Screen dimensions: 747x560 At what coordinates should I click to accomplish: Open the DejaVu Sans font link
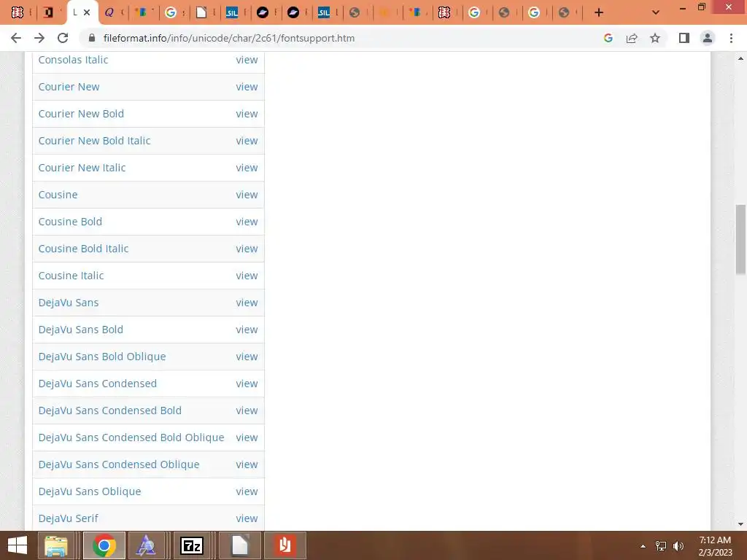pyautogui.click(x=69, y=303)
